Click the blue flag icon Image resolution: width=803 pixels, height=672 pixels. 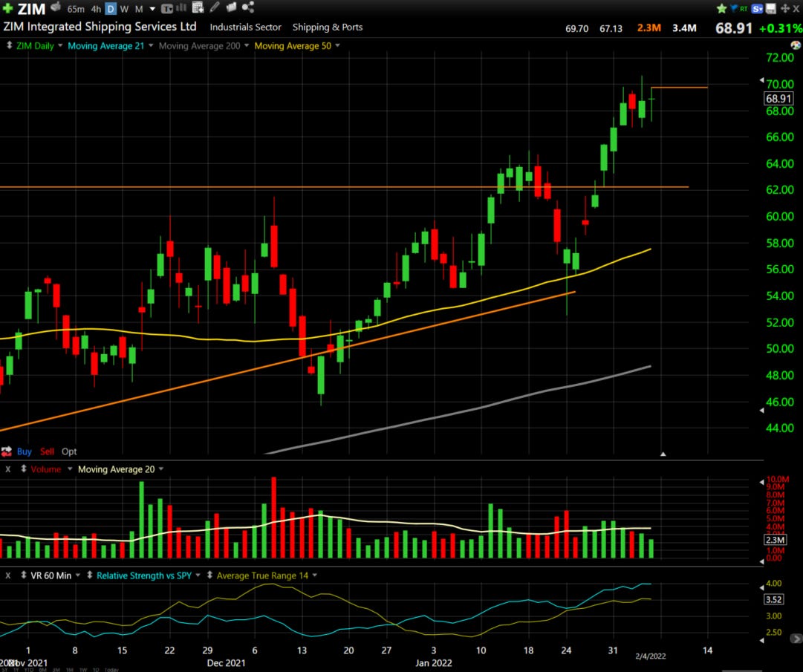(x=733, y=8)
